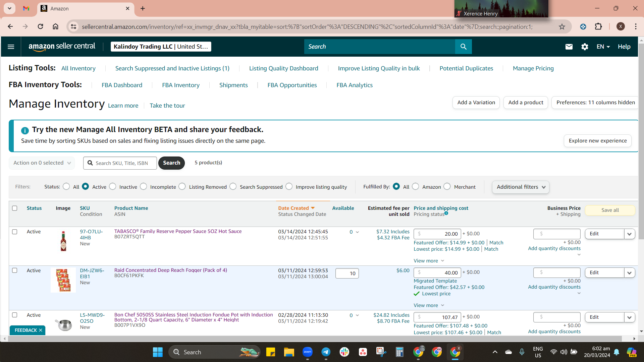
Task: Open the Take the tour link
Action: coord(167,106)
